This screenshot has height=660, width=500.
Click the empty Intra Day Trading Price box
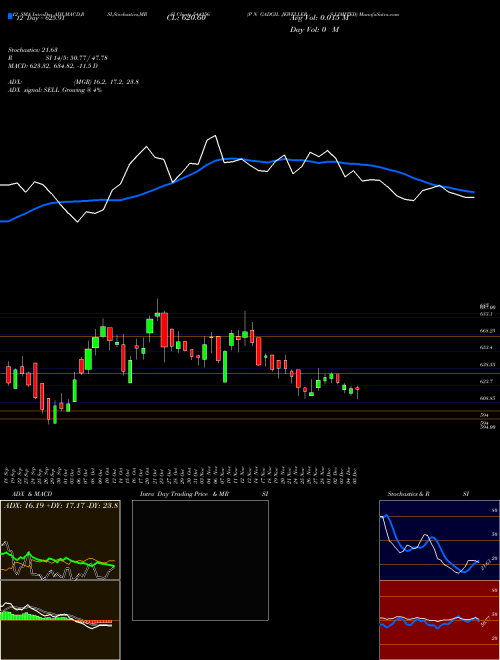(200, 560)
